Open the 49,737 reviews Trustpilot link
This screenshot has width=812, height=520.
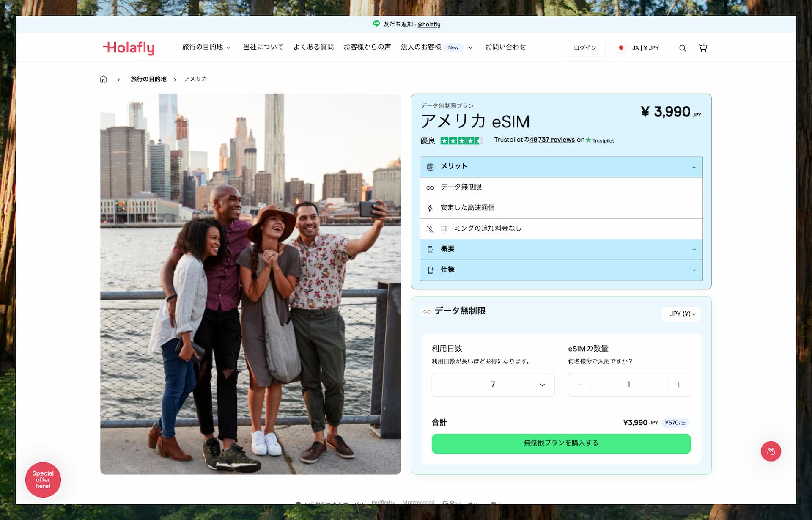pyautogui.click(x=552, y=140)
